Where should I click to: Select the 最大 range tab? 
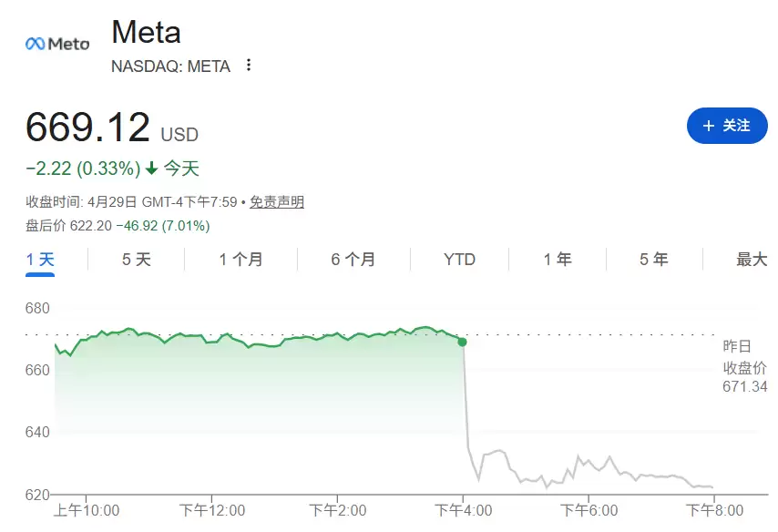pyautogui.click(x=752, y=260)
